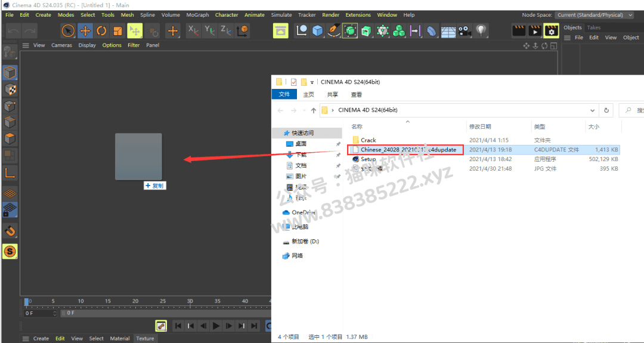This screenshot has height=343, width=644.
Task: Click the Subdivision Surface generator icon
Action: (x=349, y=31)
